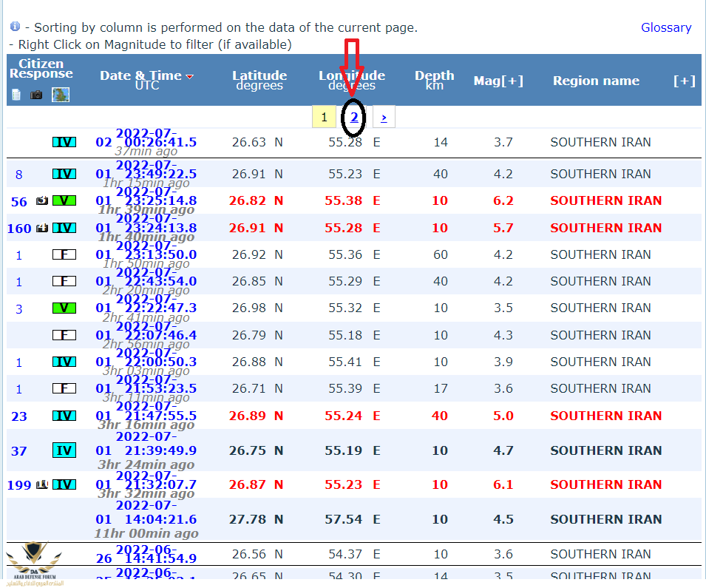This screenshot has width=706, height=588.
Task: Click the testimonies document icon under Citizen Response
Action: coord(17,95)
